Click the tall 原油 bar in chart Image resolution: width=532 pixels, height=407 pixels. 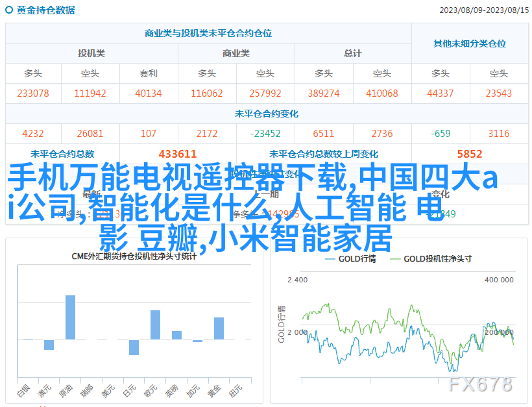pos(70,317)
